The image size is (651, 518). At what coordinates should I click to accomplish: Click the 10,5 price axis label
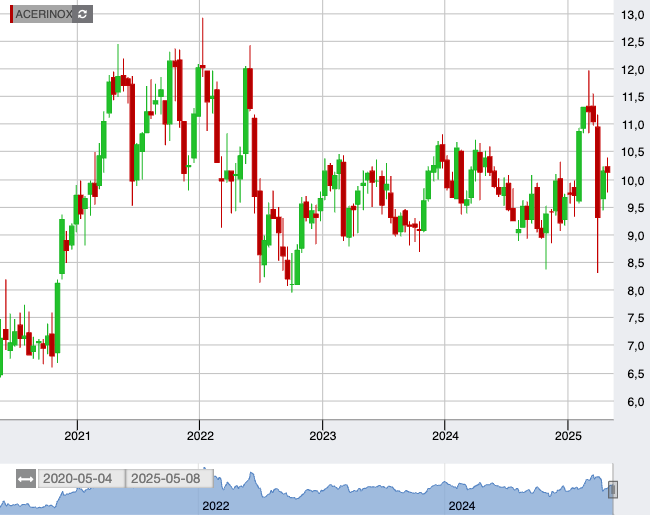(633, 152)
